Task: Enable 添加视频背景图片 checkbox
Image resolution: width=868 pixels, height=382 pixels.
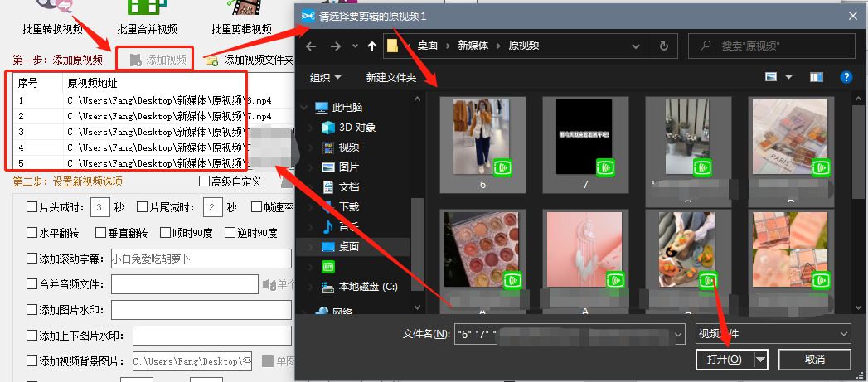Action: [x=32, y=361]
